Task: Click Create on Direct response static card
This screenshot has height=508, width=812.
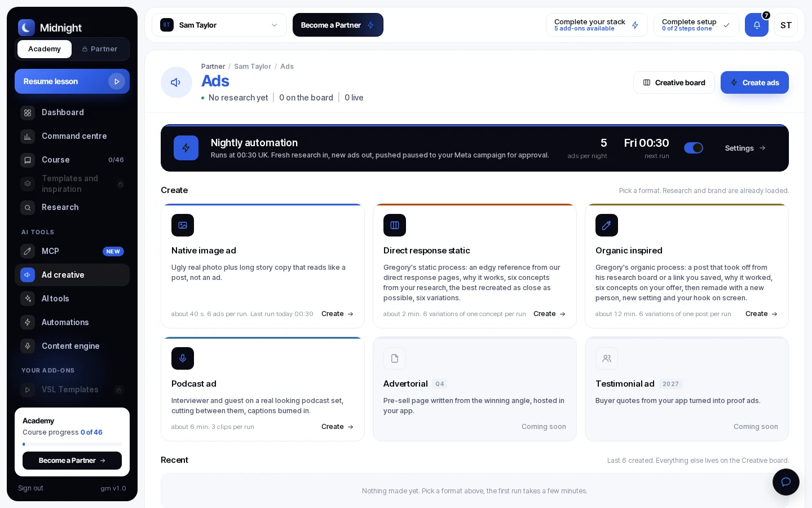Action: point(549,314)
